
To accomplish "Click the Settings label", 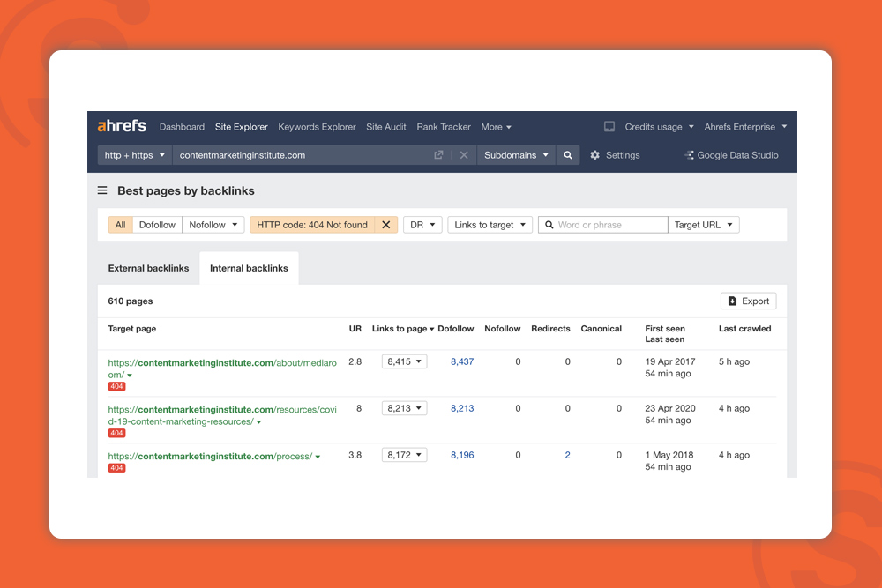I will 623,155.
